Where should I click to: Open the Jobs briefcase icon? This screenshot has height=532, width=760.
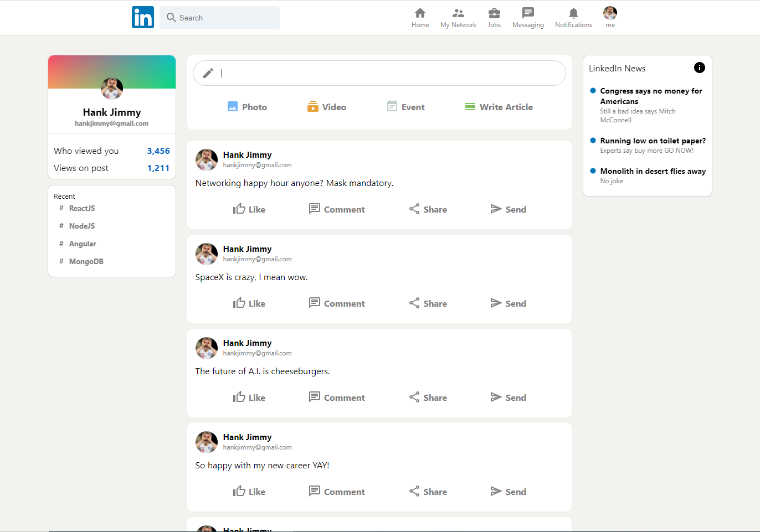pyautogui.click(x=494, y=13)
